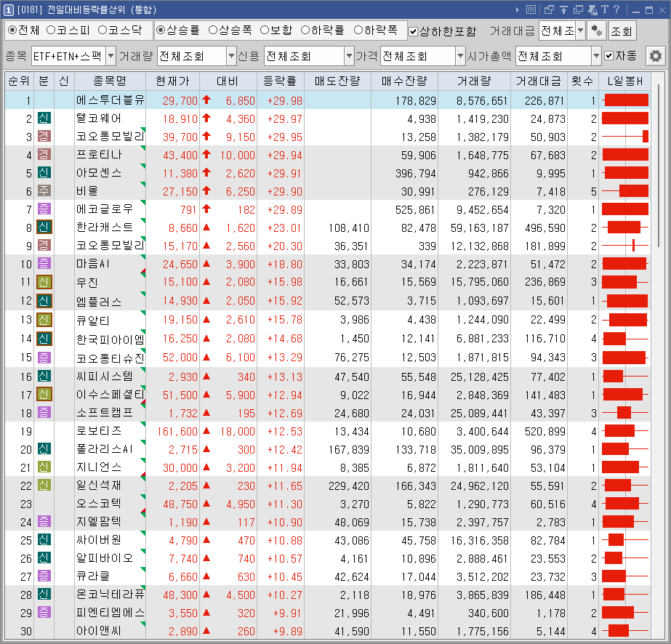Select stock name 이수스페셜티
This screenshot has width=671, height=644.
pyautogui.click(x=111, y=394)
